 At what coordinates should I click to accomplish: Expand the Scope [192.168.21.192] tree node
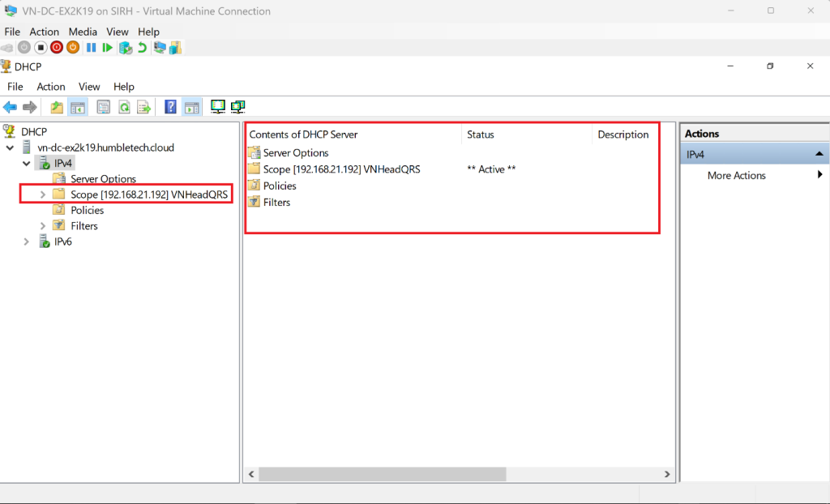(43, 194)
